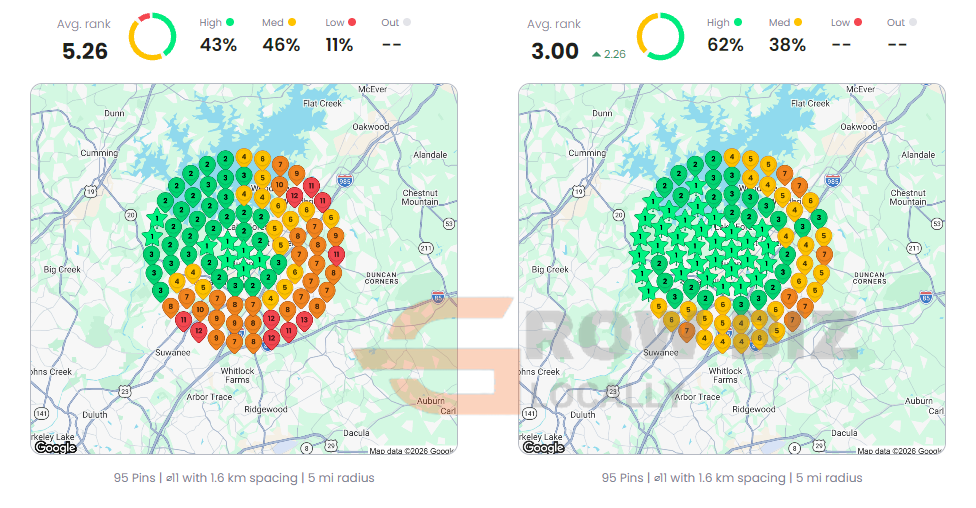Viewport: 976px width, 508px height.
Task: Click the route 53 shield on left map
Action: coord(449,223)
